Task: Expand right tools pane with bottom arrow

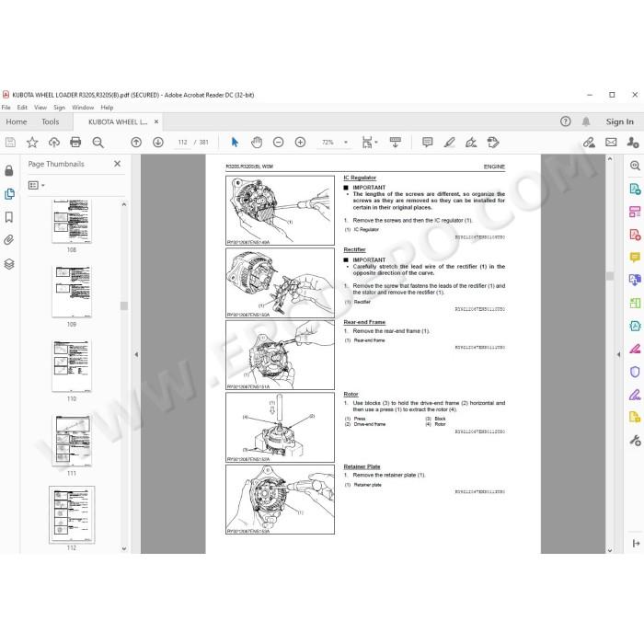Action: coord(637,544)
